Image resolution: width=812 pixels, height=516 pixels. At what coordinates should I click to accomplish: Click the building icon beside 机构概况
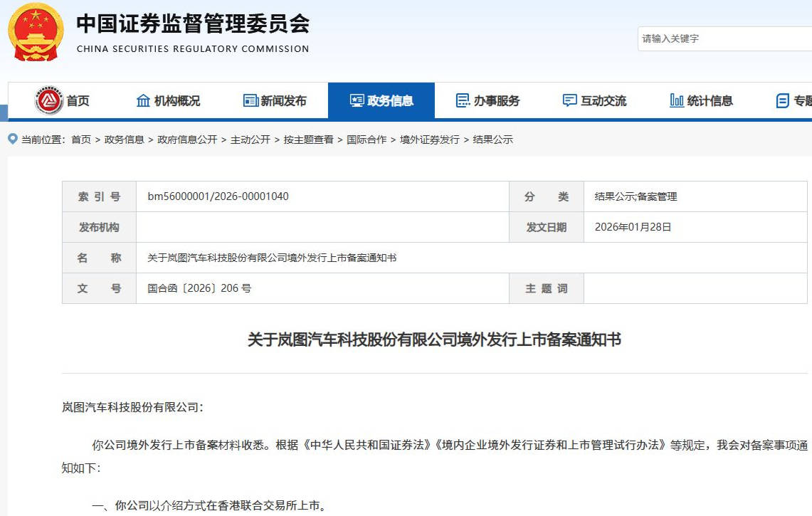(x=143, y=100)
